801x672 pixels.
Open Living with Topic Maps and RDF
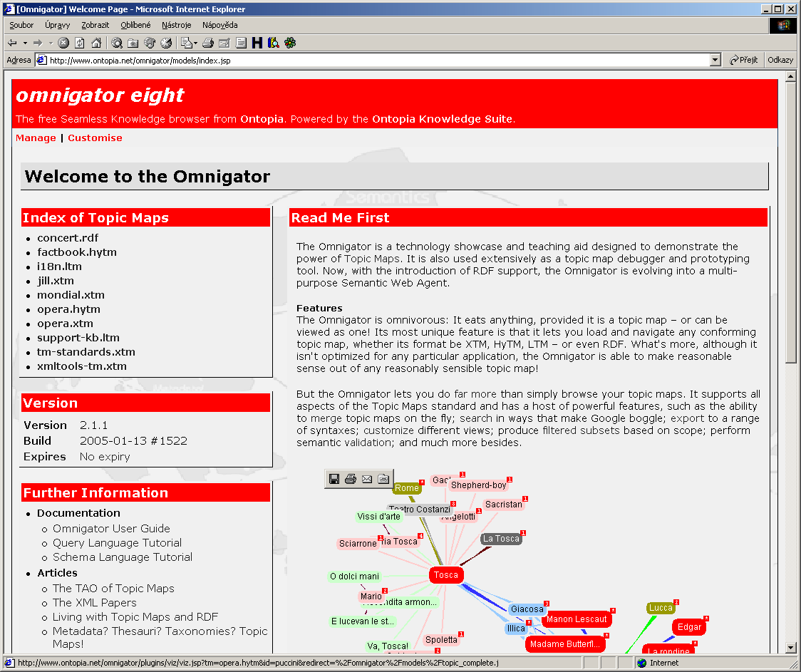tap(135, 617)
